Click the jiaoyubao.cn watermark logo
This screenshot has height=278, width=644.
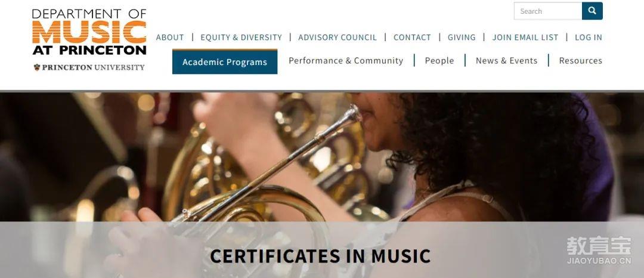pos(599,251)
